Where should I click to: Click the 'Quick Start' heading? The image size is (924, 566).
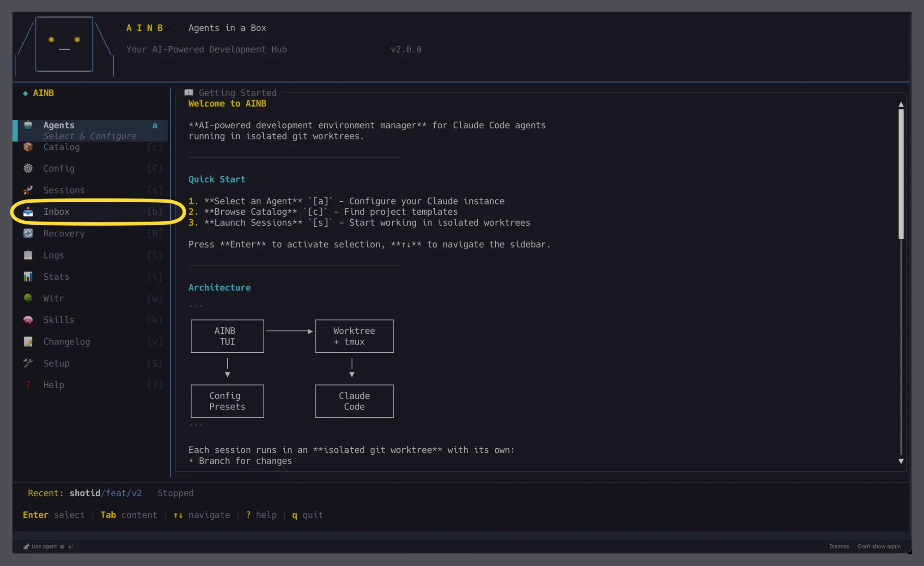point(217,180)
